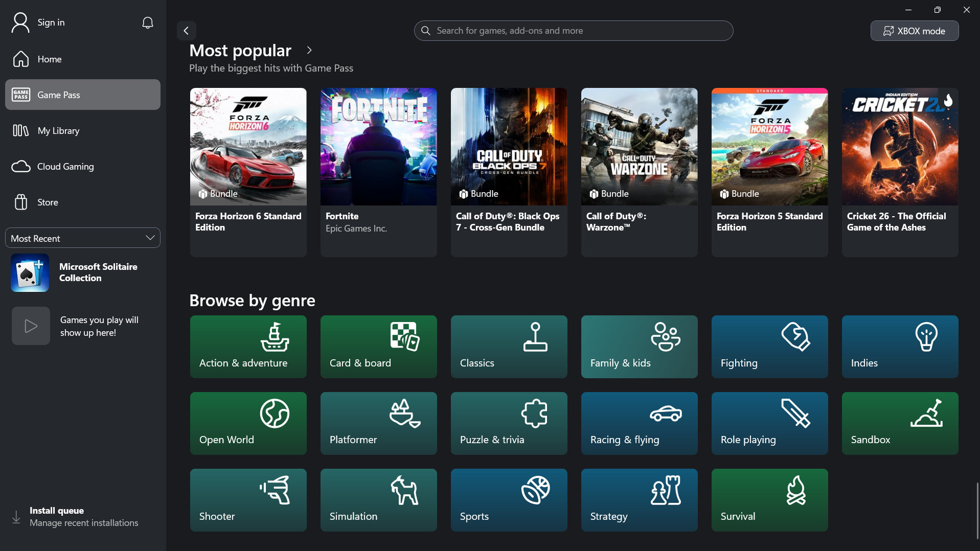
Task: Open Install queue to manage installations
Action: (x=83, y=517)
